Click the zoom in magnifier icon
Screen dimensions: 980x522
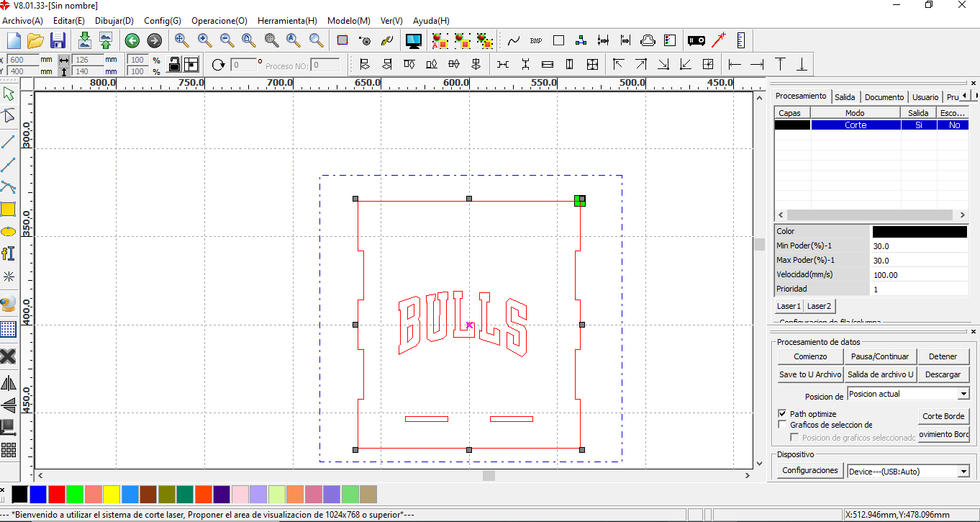(205, 40)
